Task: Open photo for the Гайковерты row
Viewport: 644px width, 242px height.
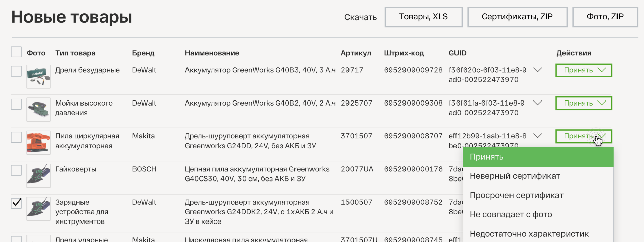Action: 39,175
